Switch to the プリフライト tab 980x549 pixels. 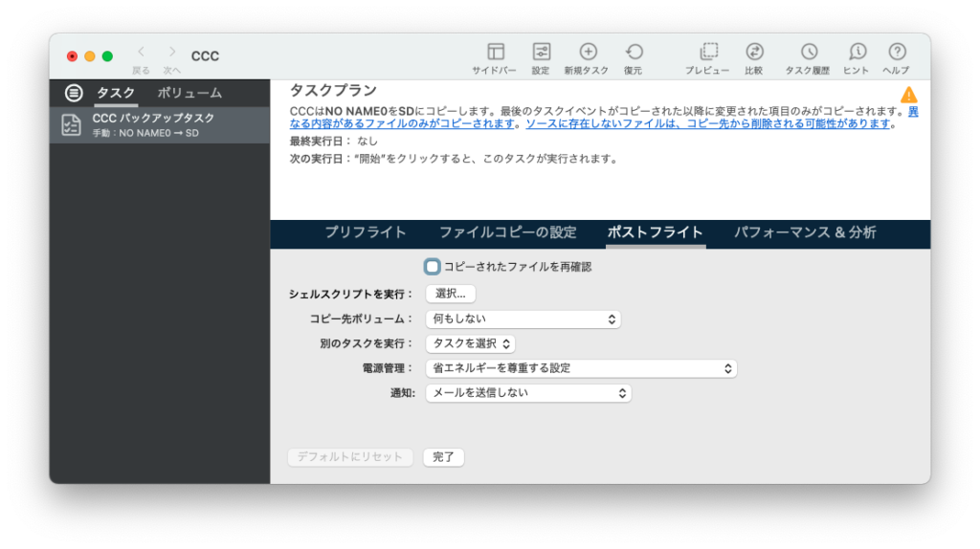coord(366,233)
